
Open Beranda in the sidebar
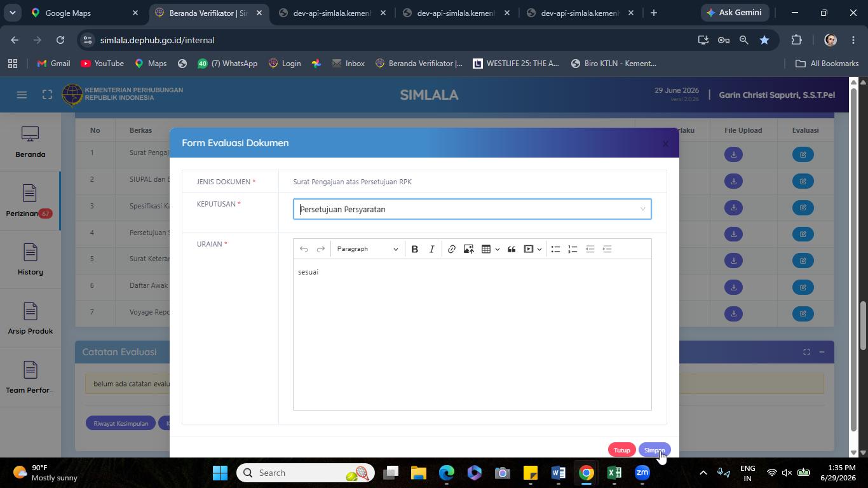point(31,142)
